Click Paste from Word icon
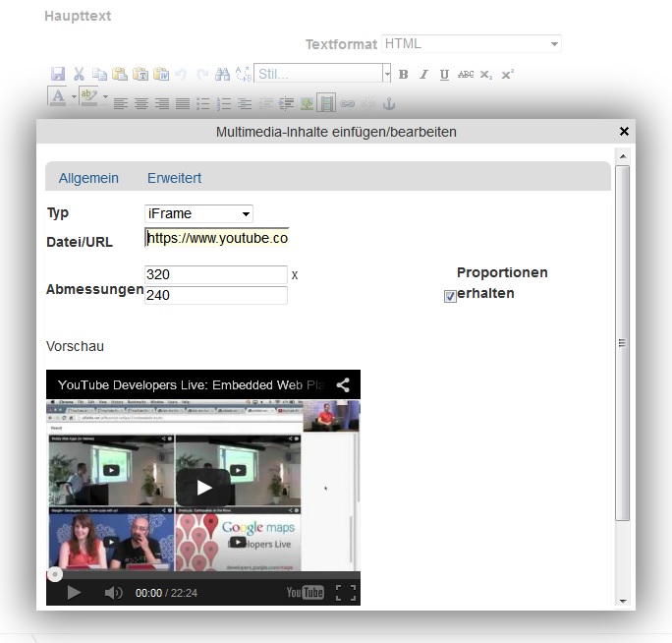 [161, 74]
